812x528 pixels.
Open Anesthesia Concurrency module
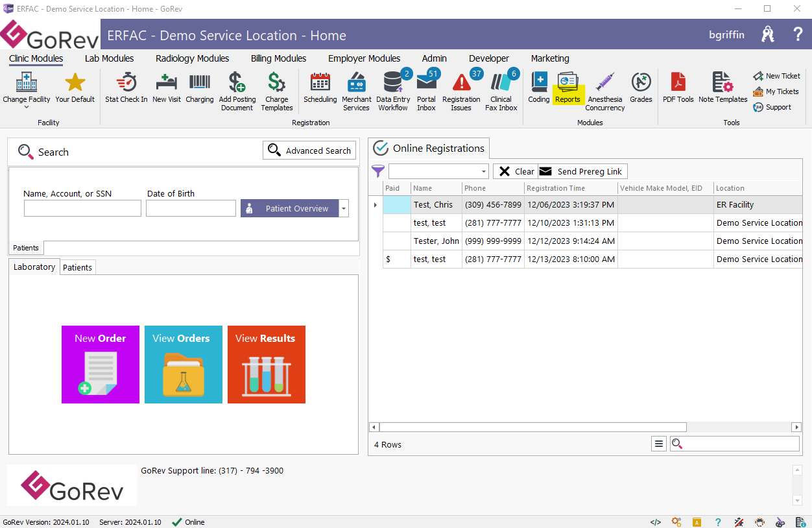pos(605,91)
